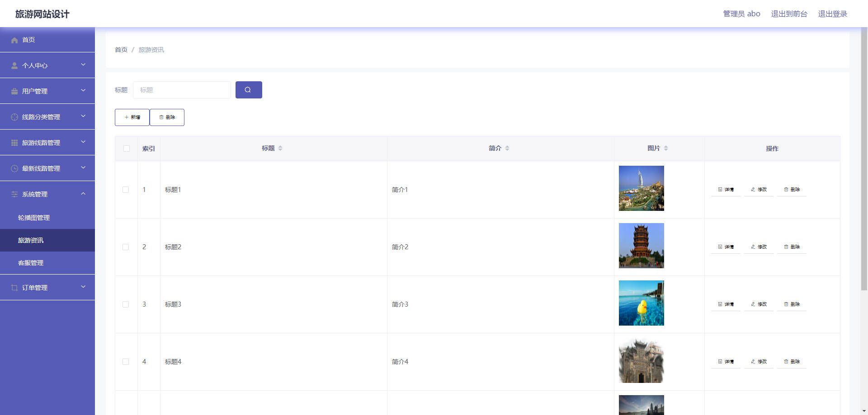This screenshot has height=415, width=868.
Task: Click 修改 for the 标题2 row
Action: tap(759, 247)
